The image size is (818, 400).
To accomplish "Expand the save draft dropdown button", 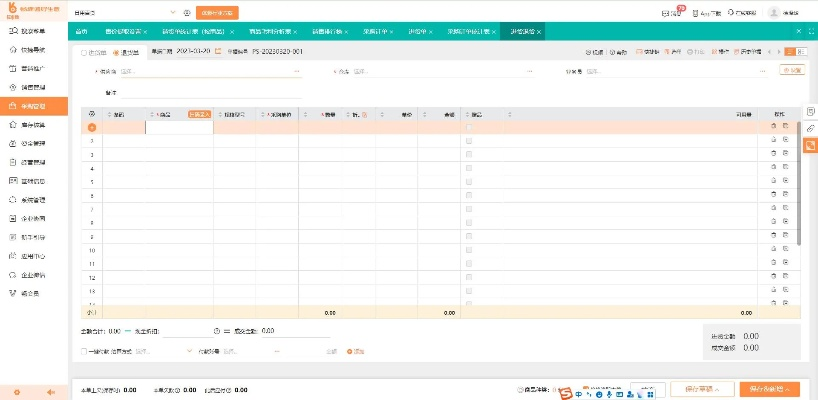I will point(702,389).
